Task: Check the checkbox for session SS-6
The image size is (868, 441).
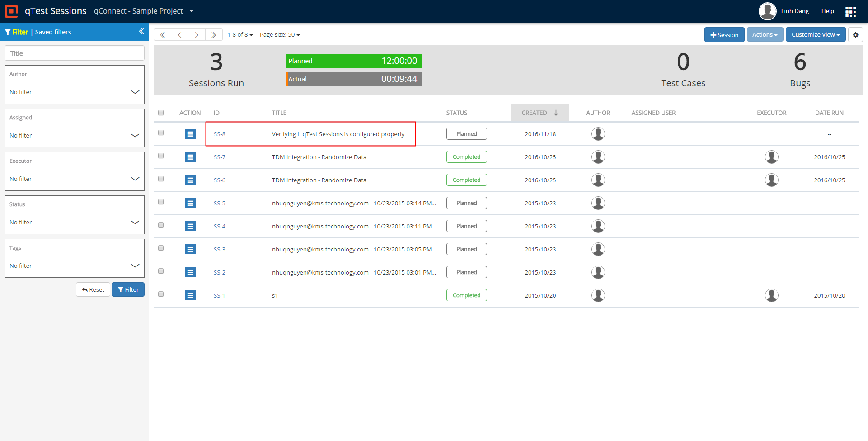Action: [x=161, y=179]
